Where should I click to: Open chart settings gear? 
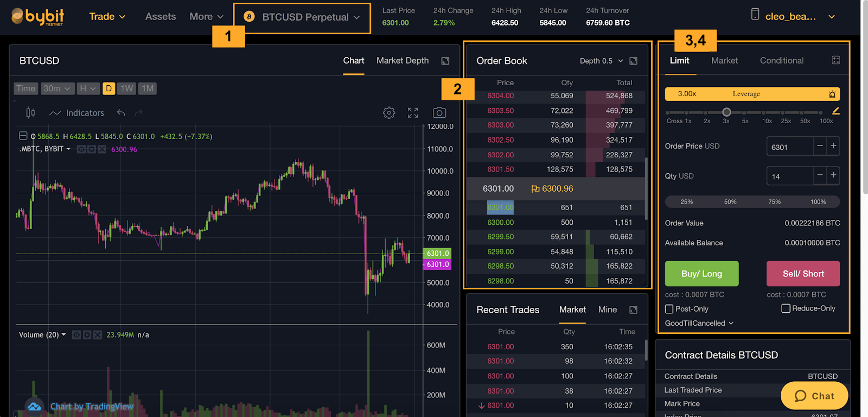[389, 112]
